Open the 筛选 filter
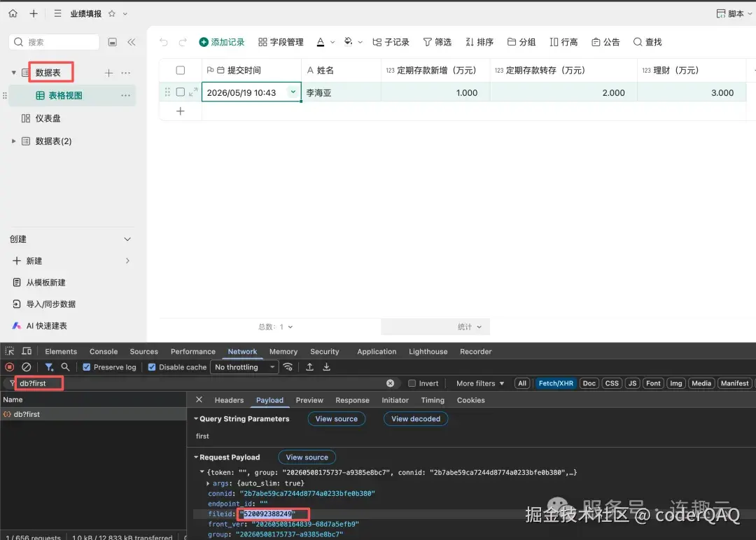The width and height of the screenshot is (756, 540). coord(437,42)
